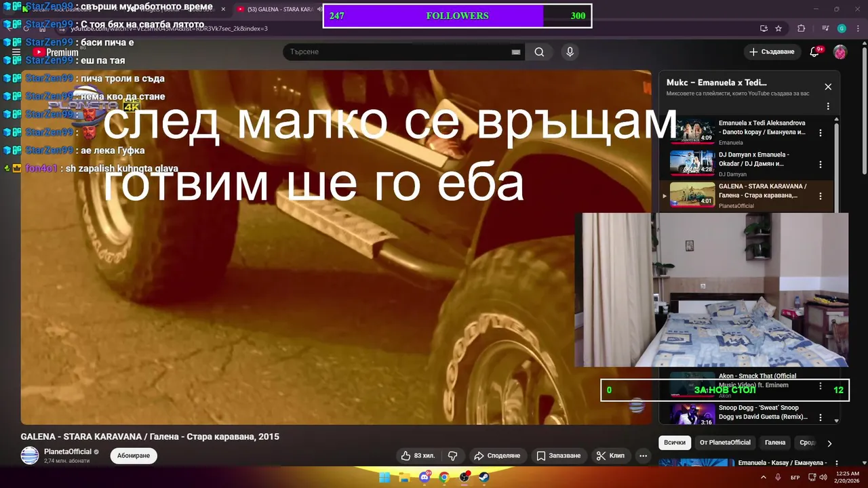868x488 pixels.
Task: Click the Запазване save button
Action: tap(559, 455)
